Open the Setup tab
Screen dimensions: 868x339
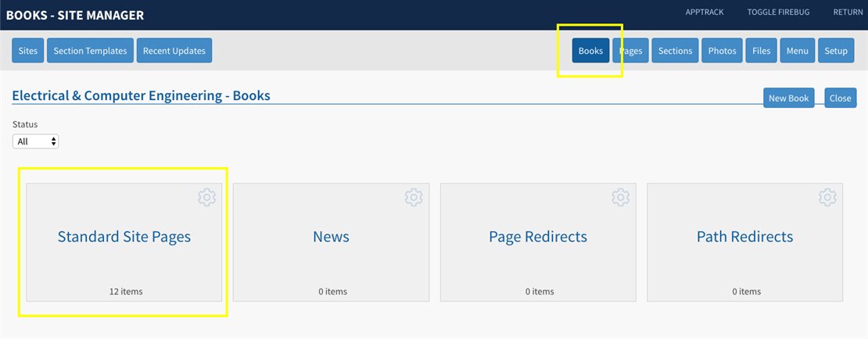pos(836,50)
